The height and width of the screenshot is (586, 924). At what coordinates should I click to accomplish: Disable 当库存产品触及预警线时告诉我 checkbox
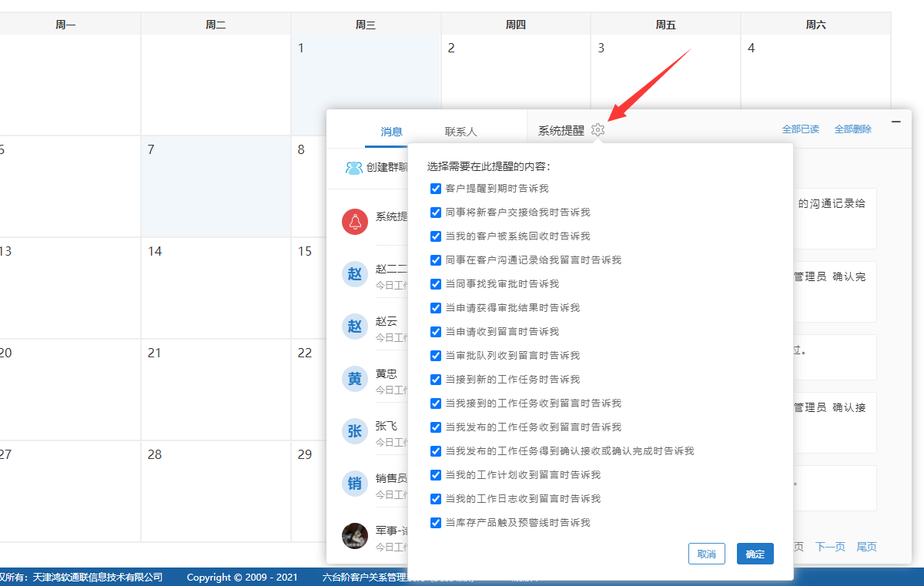(x=436, y=523)
